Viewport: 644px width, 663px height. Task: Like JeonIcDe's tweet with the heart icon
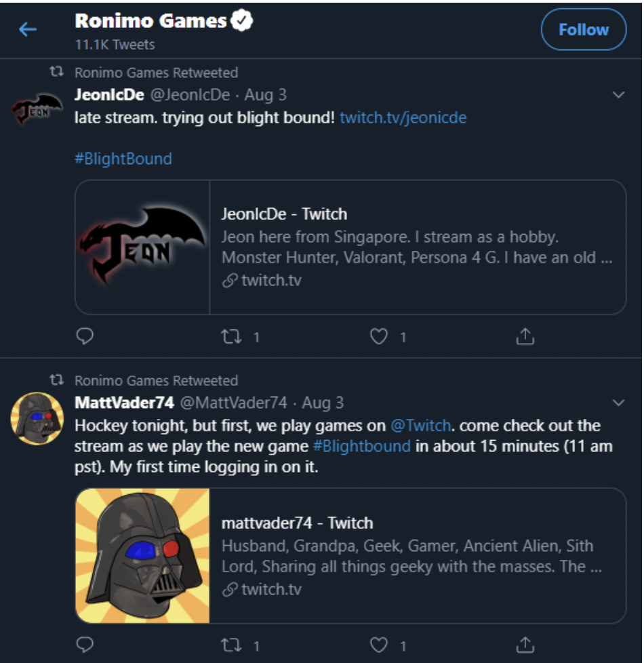(378, 336)
